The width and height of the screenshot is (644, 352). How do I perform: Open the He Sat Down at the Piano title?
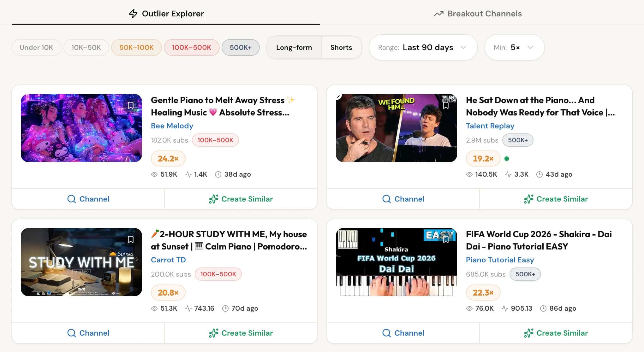[x=540, y=106]
